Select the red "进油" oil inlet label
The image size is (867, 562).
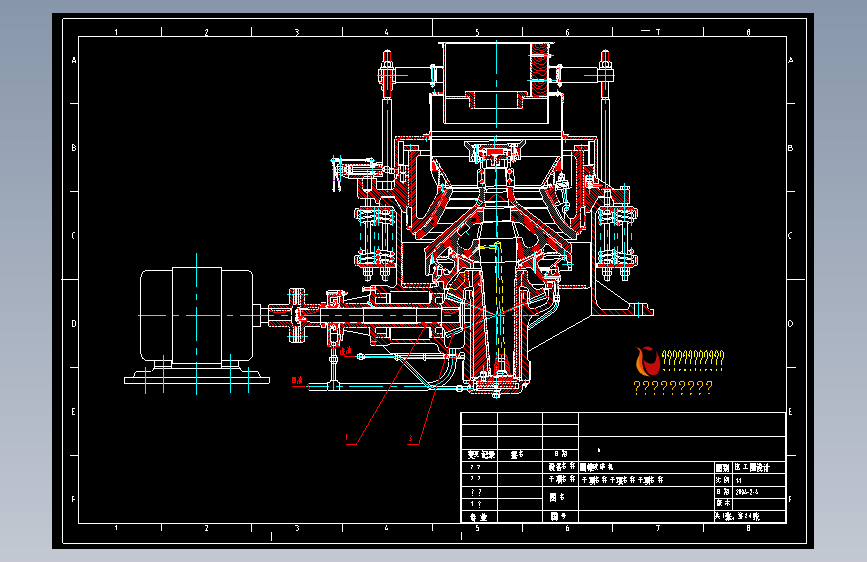[x=345, y=351]
